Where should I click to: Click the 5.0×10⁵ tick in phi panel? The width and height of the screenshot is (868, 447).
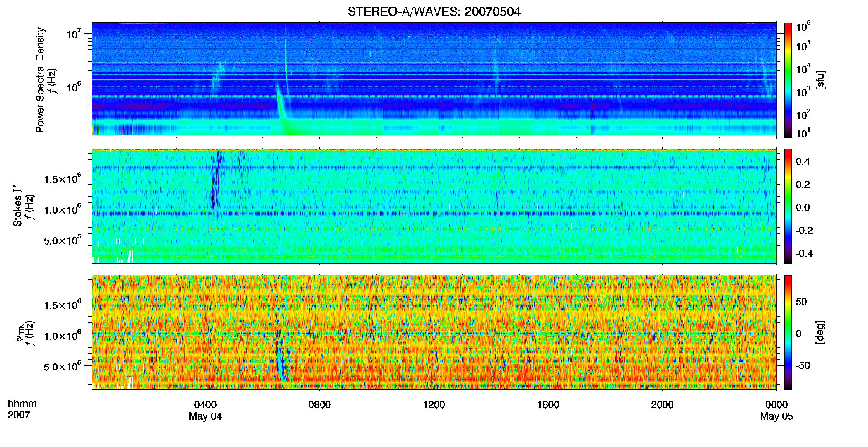63,366
